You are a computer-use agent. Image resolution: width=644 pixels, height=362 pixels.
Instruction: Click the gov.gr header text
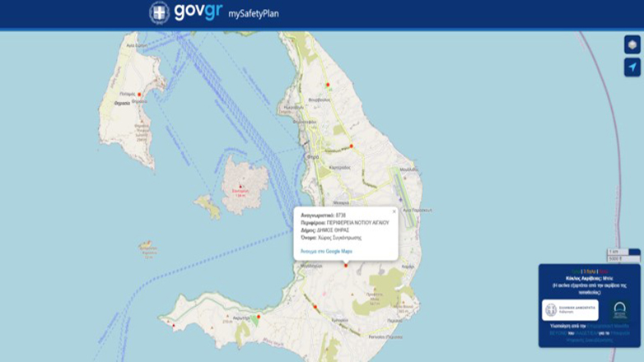tap(198, 12)
